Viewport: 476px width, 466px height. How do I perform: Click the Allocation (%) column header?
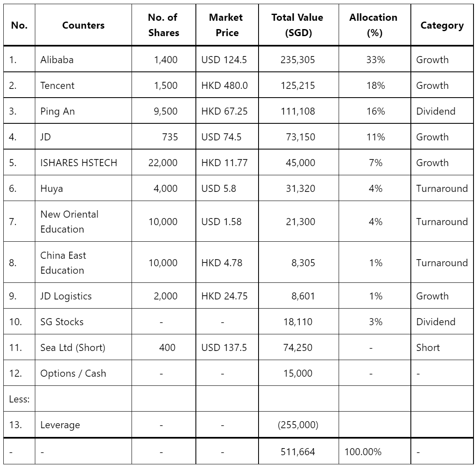point(373,25)
